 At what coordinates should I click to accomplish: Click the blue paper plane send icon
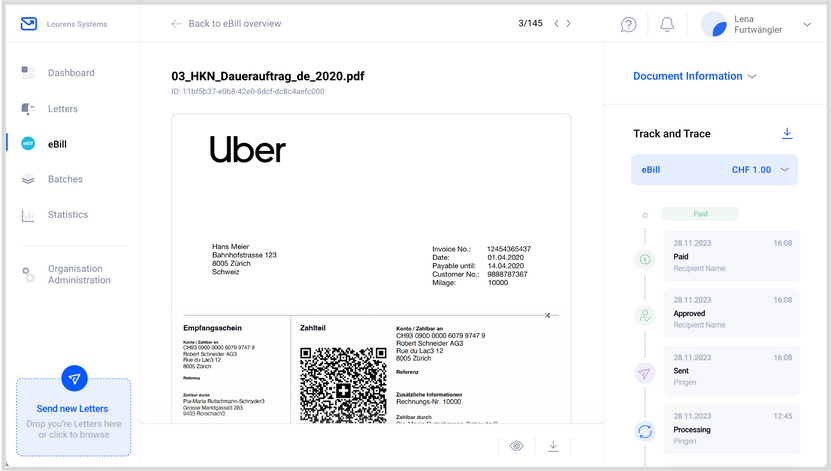coord(74,378)
